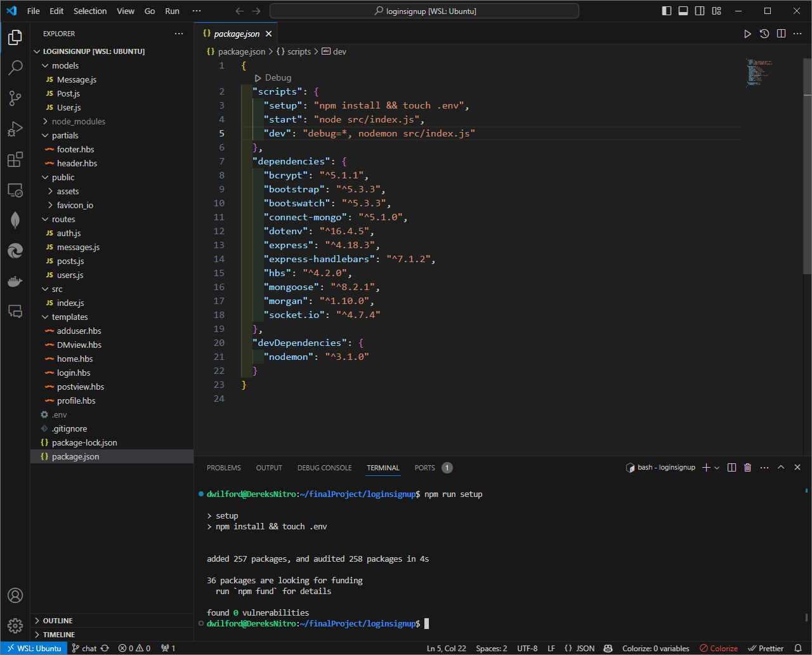Go forward with the navigation arrow
The image size is (812, 655).
(x=256, y=11)
